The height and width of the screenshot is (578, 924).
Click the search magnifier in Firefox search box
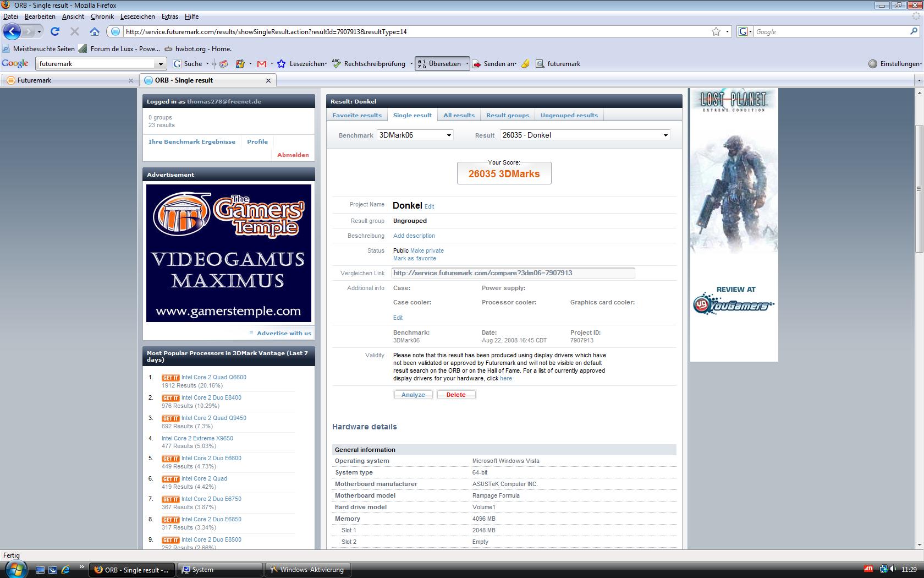point(914,31)
